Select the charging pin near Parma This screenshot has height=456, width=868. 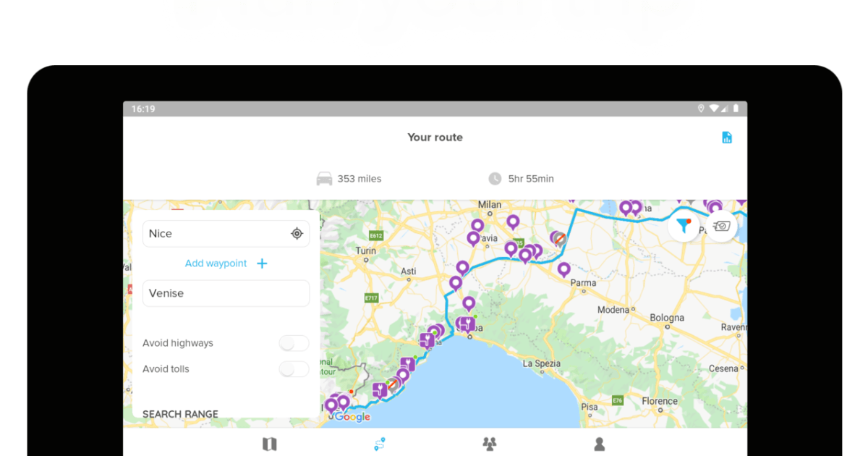(x=563, y=269)
